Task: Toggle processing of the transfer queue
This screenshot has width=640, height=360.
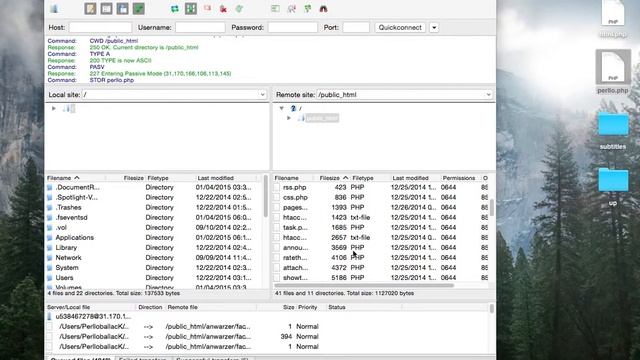Action: [x=191, y=9]
